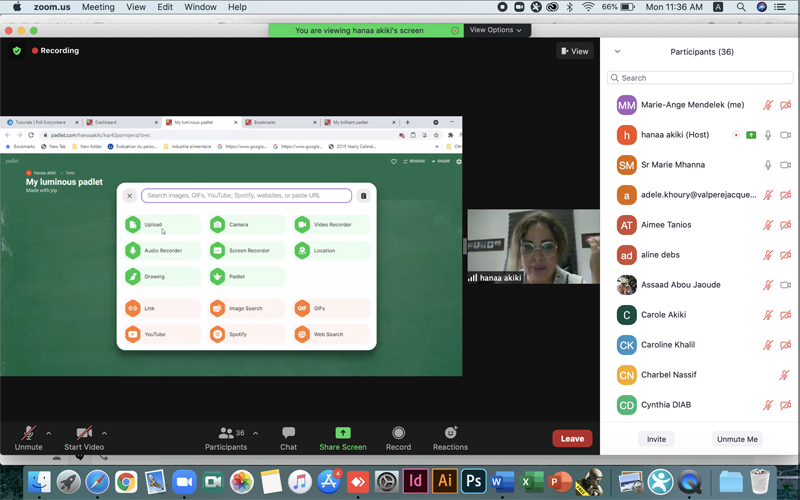Viewport: 800px width, 500px height.
Task: Click the green encryption shield icon
Action: (16, 51)
